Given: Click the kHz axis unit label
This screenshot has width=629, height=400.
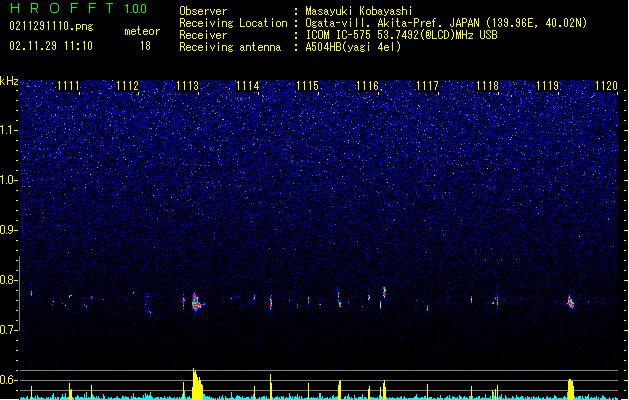Looking at the screenshot, I should click(9, 81).
